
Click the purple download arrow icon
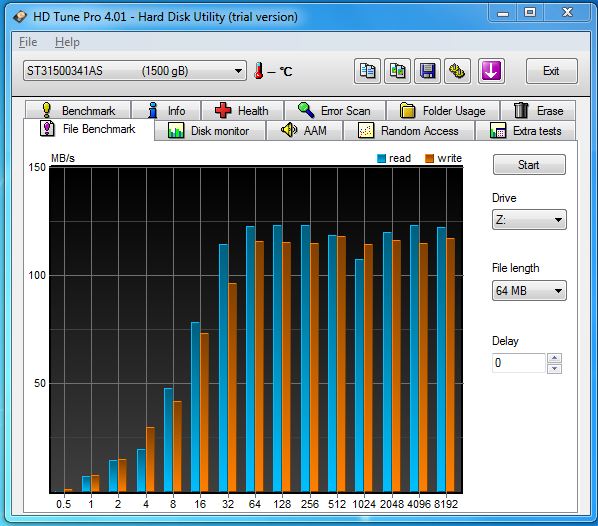[491, 71]
